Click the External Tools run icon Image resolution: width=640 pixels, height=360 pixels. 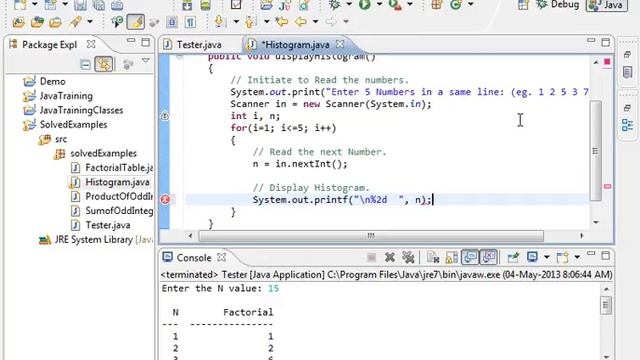(x=395, y=4)
